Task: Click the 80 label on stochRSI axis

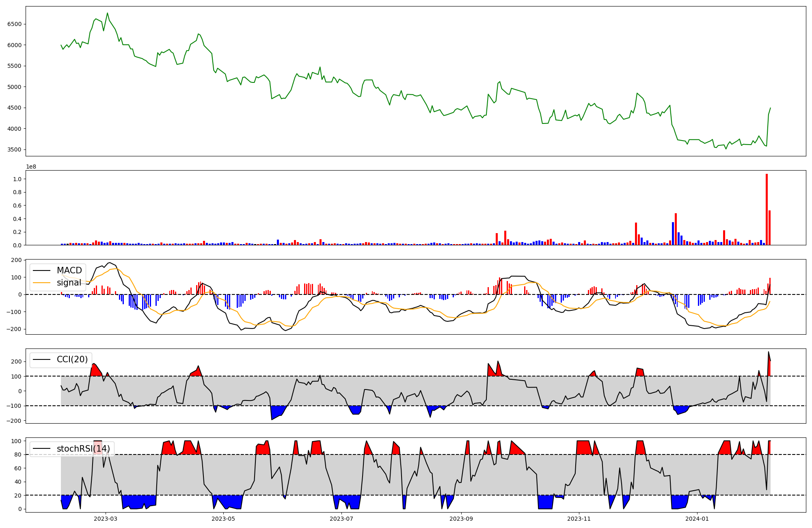Action: 17,455
